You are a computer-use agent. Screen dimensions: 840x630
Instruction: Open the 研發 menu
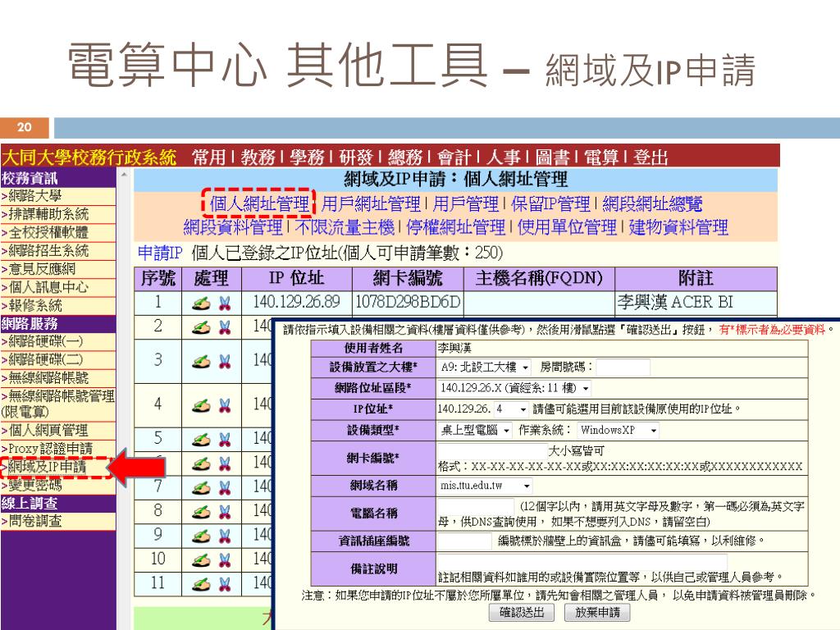coord(356,157)
